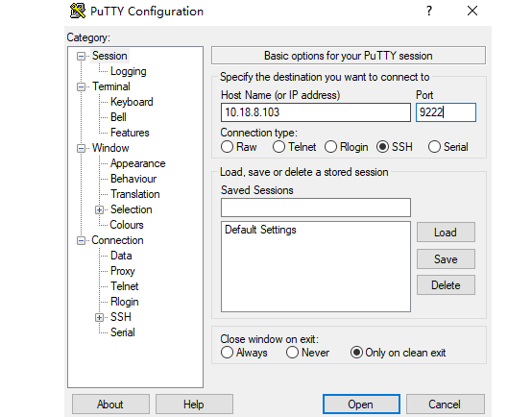Open the Bell category
The height and width of the screenshot is (417, 532).
coord(118,117)
